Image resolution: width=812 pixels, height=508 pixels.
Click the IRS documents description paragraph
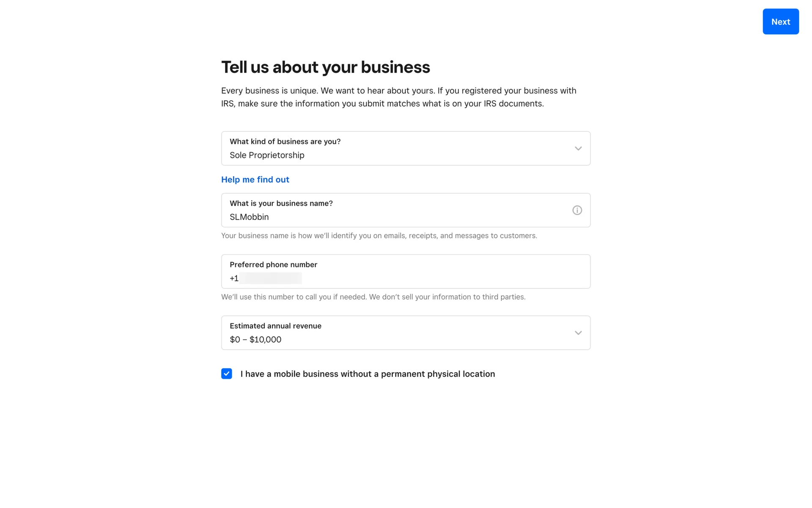[x=398, y=97]
